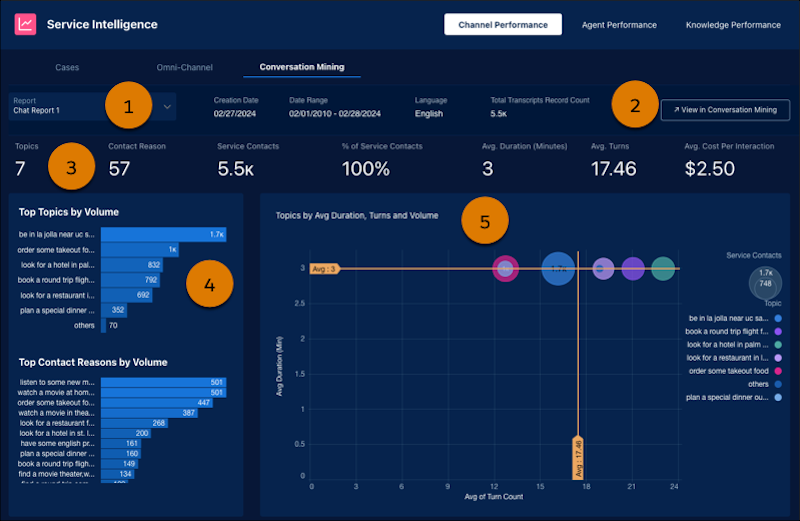Viewport: 800px width, 521px height.
Task: Click the Top Contact Reasons by Volume heading
Action: (93, 362)
